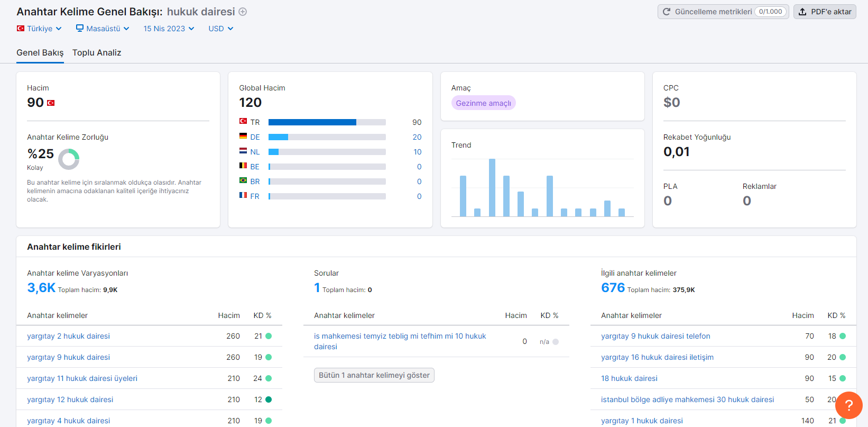Click the PDF export upload icon
The height and width of the screenshot is (427, 868).
(x=802, y=12)
